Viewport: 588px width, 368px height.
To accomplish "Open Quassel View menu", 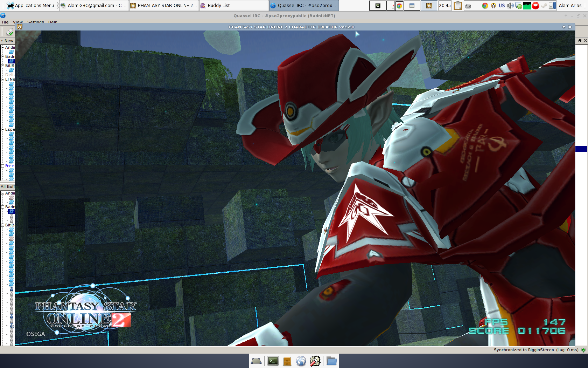I will (17, 22).
